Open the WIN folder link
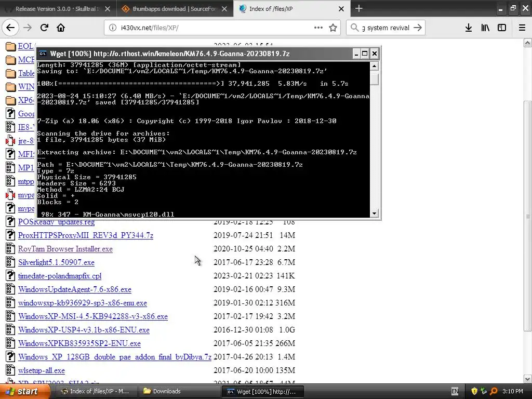Viewport: 532px width, 399px height. click(x=26, y=87)
